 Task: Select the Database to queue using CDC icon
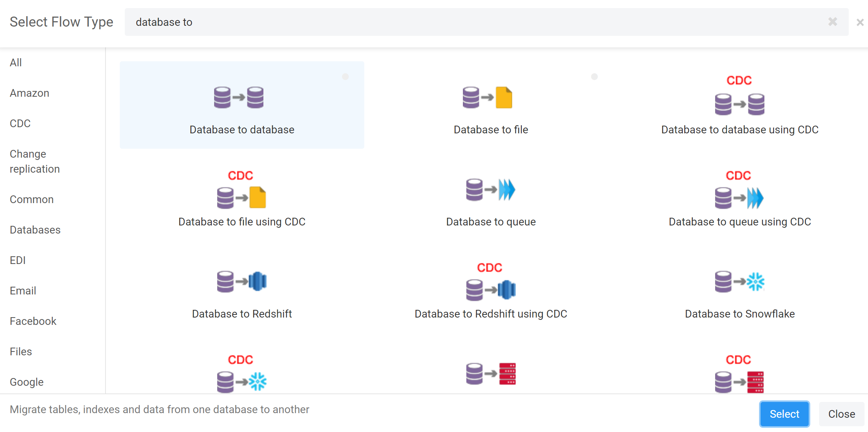tap(739, 189)
